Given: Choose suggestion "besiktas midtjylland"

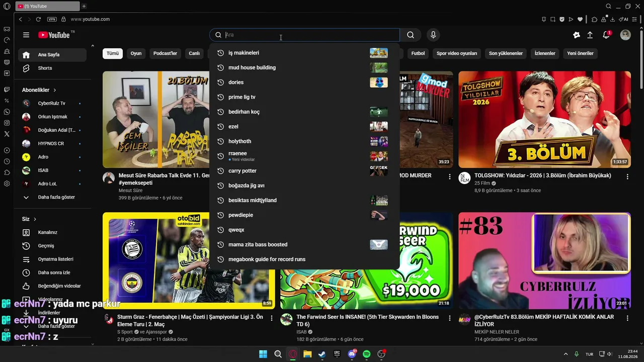Looking at the screenshot, I should point(304,200).
